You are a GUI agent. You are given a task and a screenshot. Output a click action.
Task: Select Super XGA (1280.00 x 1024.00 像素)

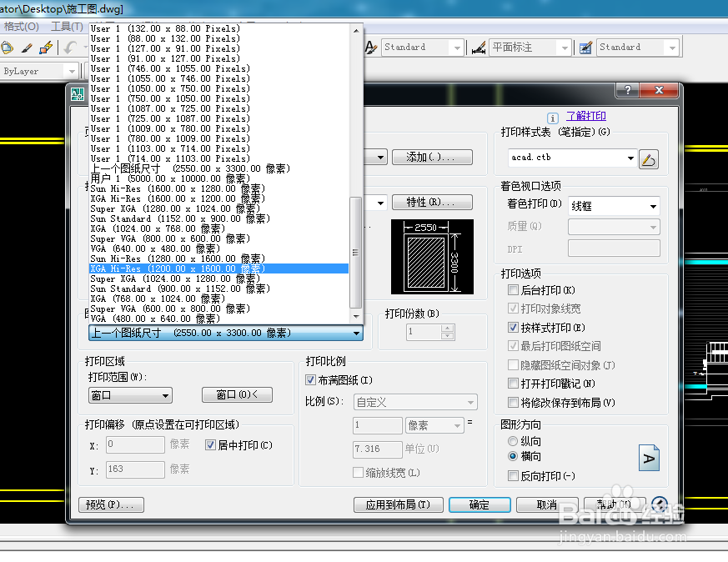tap(218, 208)
